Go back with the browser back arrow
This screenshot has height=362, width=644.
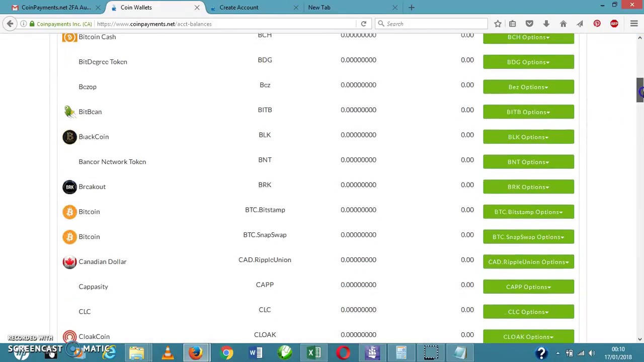10,24
